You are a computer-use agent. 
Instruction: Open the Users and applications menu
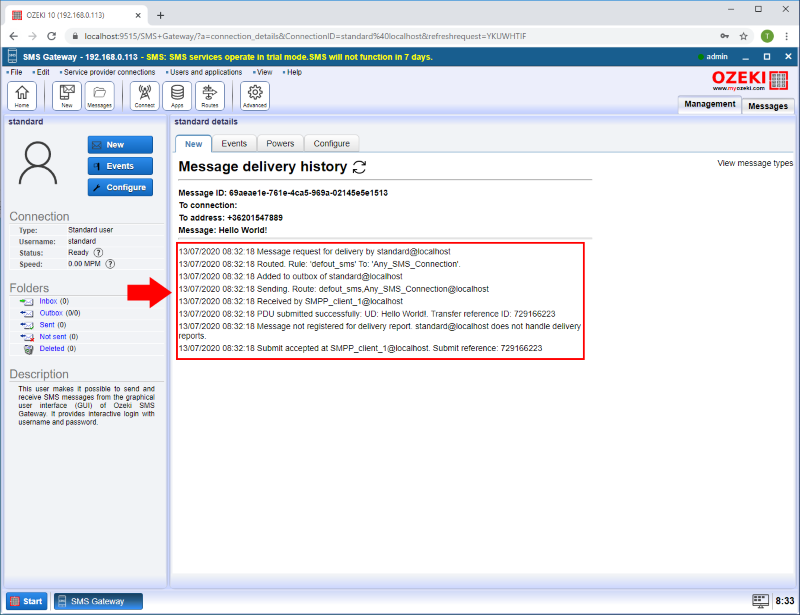coord(205,72)
